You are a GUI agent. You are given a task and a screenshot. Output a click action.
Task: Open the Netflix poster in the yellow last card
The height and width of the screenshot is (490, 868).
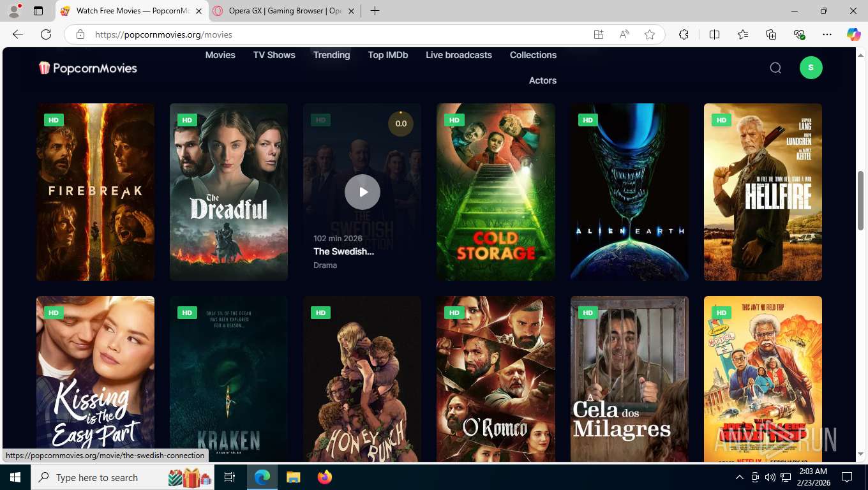coord(763,379)
